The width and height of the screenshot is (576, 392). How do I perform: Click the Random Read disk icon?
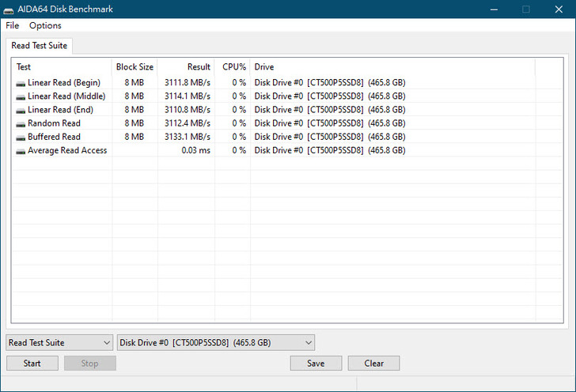21,123
